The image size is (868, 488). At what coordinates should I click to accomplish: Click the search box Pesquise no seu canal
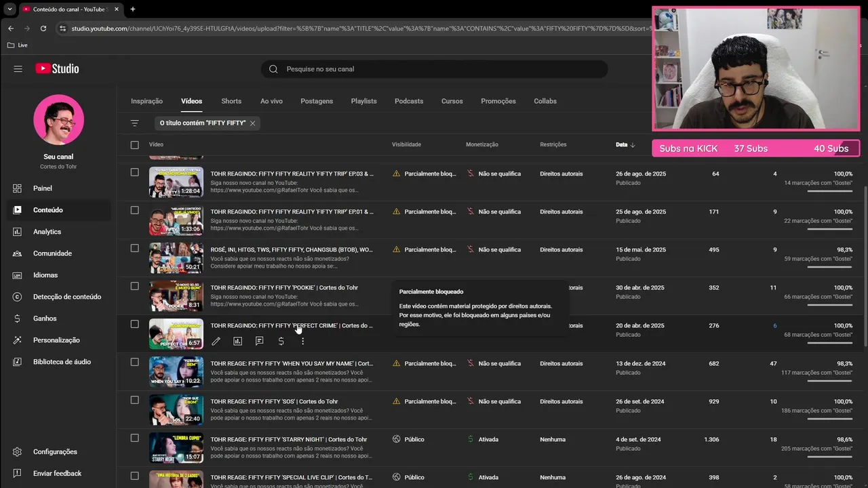[434, 69]
